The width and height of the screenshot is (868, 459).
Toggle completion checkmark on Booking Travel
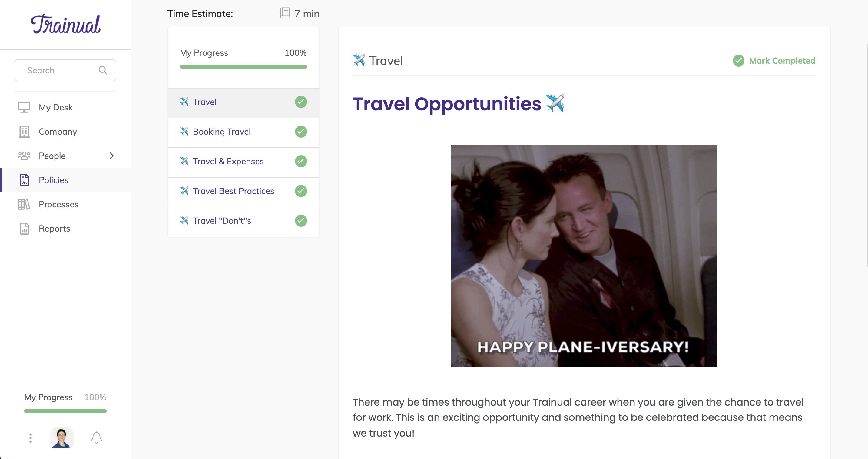click(301, 132)
